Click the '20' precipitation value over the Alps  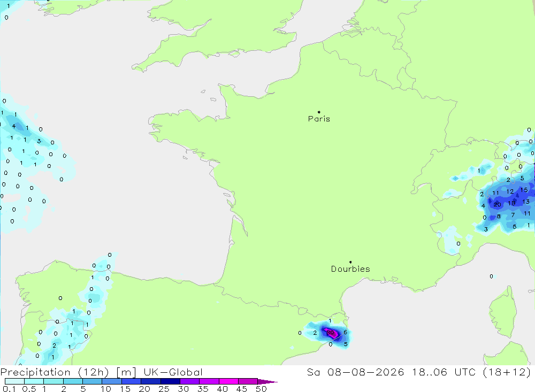click(497, 204)
